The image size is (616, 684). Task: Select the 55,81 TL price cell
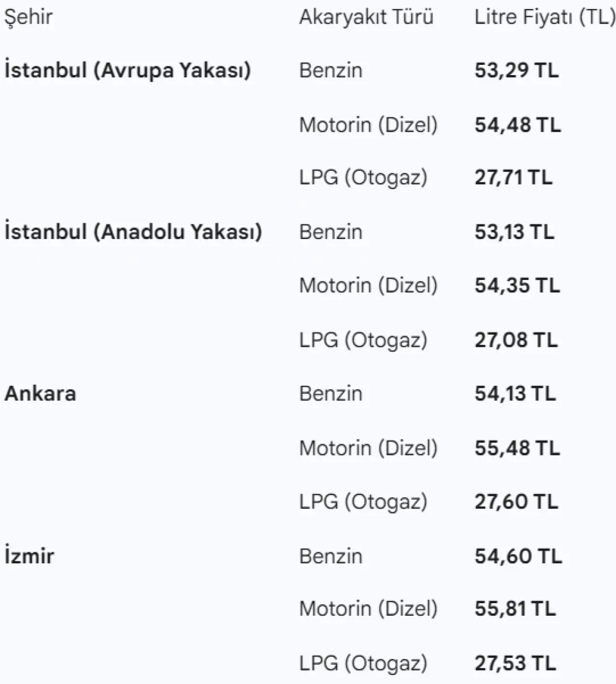(x=515, y=609)
